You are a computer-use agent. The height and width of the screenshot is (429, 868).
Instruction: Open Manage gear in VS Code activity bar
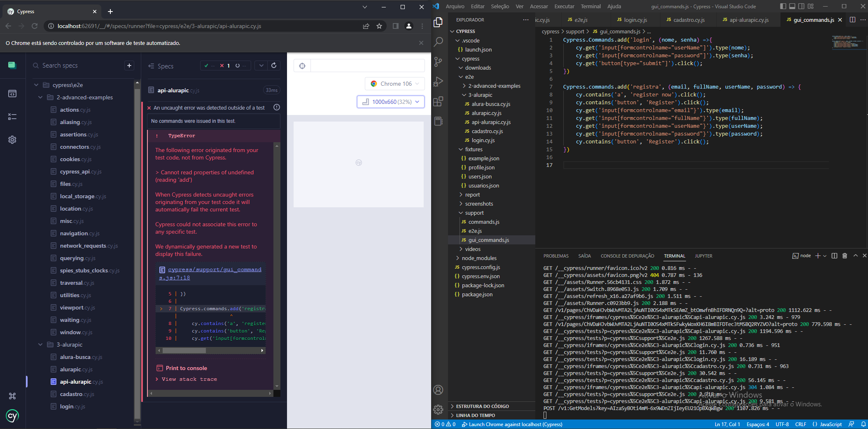[x=439, y=410]
